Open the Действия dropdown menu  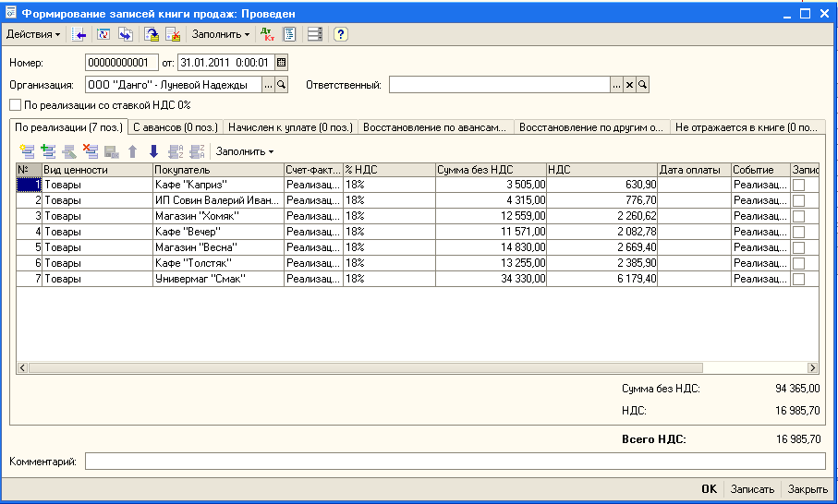(x=32, y=34)
